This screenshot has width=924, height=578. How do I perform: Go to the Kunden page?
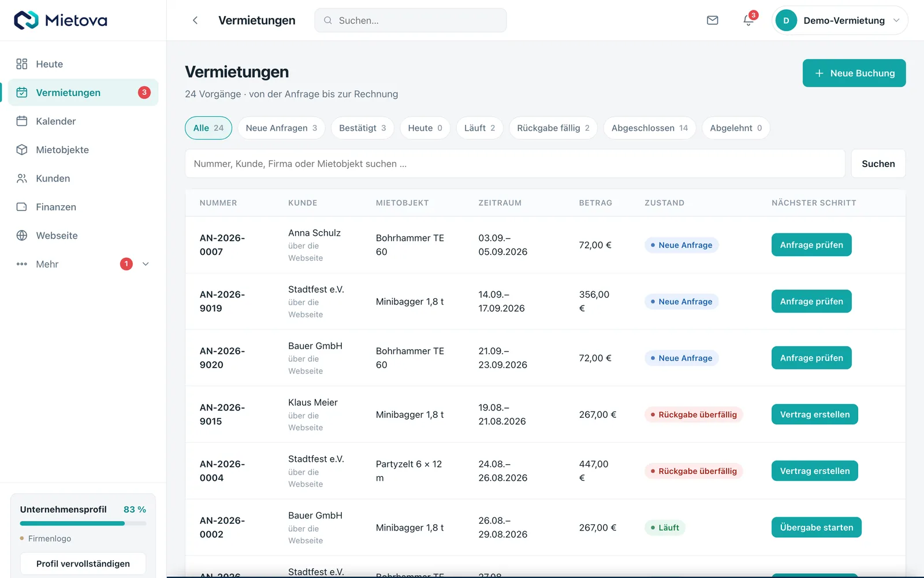pos(83,179)
